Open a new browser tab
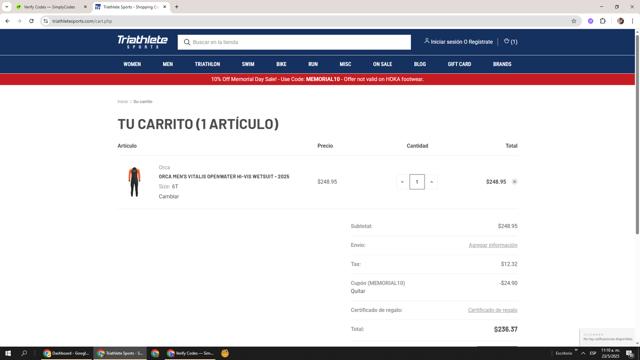 click(x=176, y=7)
